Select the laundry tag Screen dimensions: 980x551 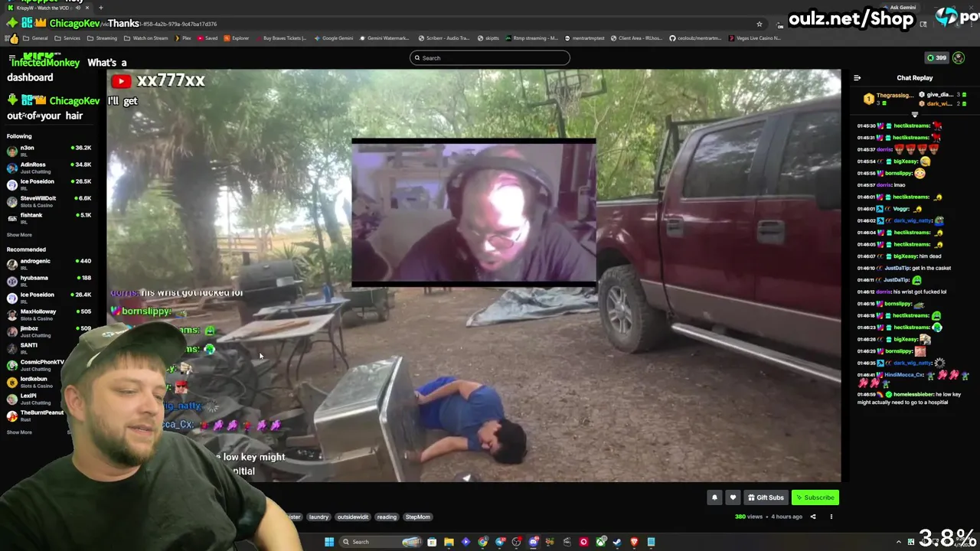point(318,517)
